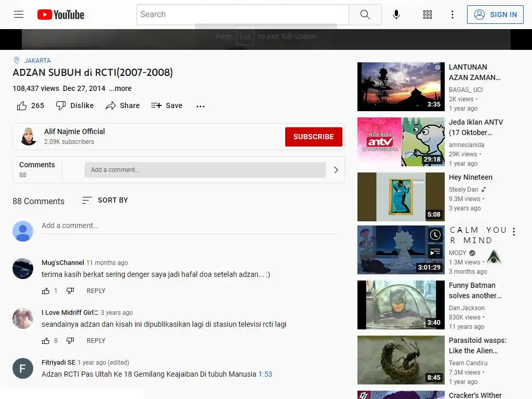The image size is (532, 399).
Task: Open Funny Batman solves another title
Action: 475,290
